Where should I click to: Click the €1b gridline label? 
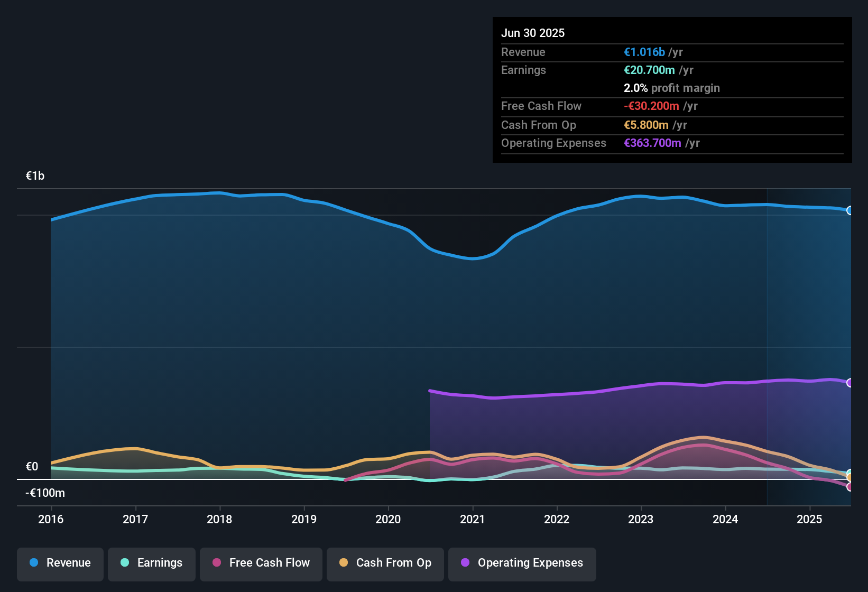tap(35, 175)
